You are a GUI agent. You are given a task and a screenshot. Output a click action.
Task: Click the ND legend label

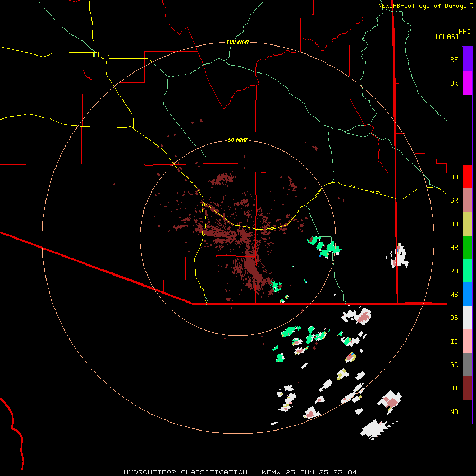[454, 411]
